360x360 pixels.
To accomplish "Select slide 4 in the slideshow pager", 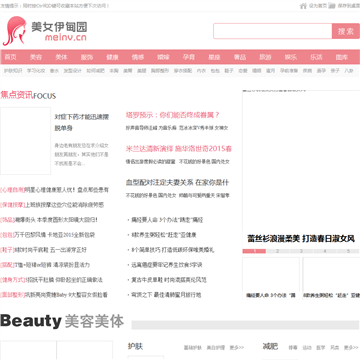I will click(324, 251).
